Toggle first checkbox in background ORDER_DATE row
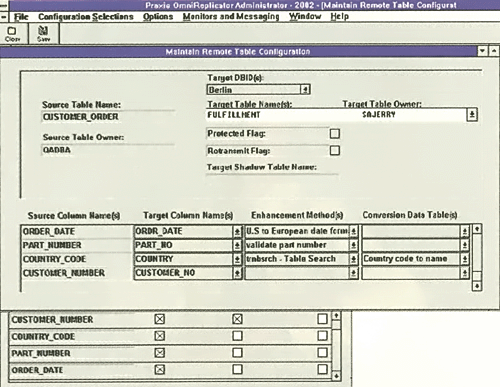The image size is (500, 387). [160, 369]
